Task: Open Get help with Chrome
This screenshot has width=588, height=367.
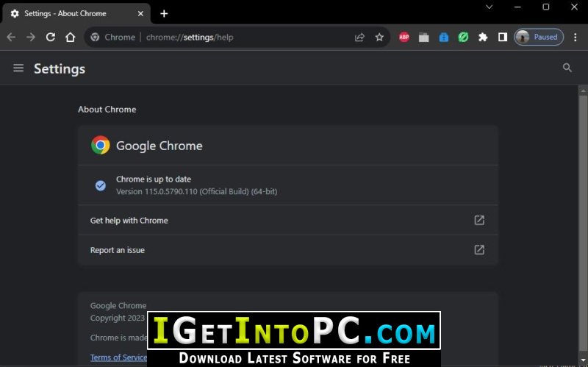Action: 288,221
